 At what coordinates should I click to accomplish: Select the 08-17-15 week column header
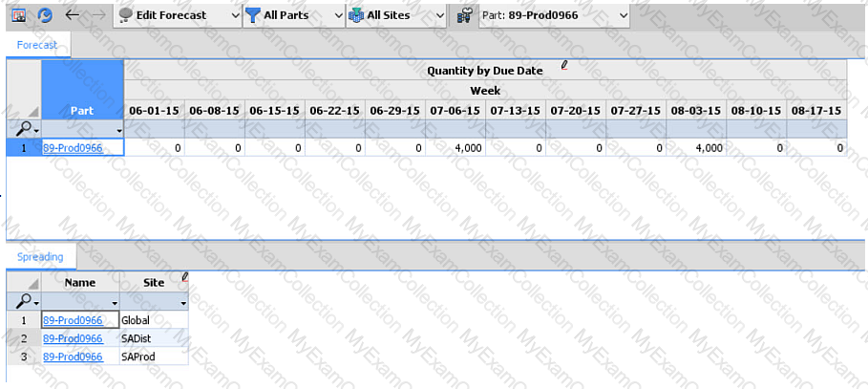coord(816,110)
